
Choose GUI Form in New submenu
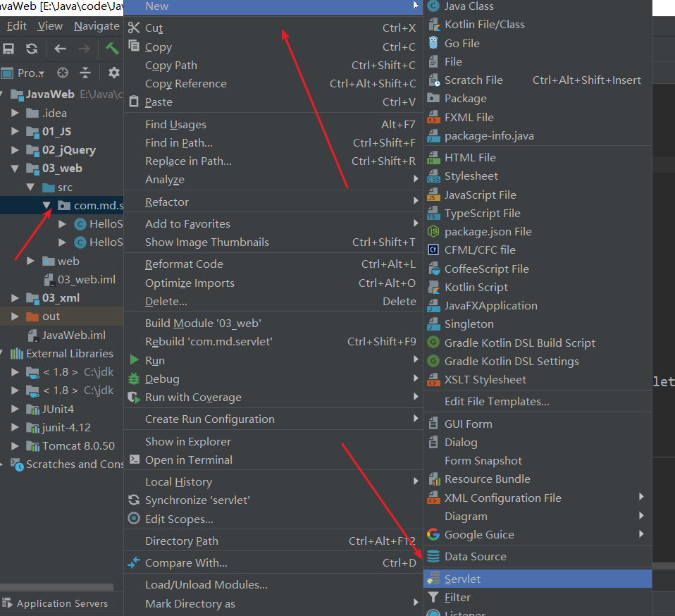click(x=538, y=424)
